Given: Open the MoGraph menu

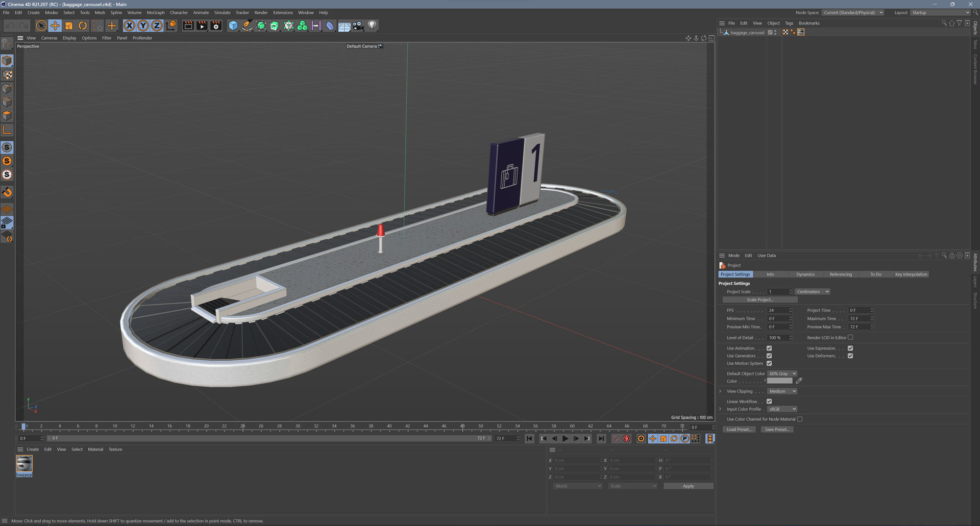Looking at the screenshot, I should coord(156,13).
